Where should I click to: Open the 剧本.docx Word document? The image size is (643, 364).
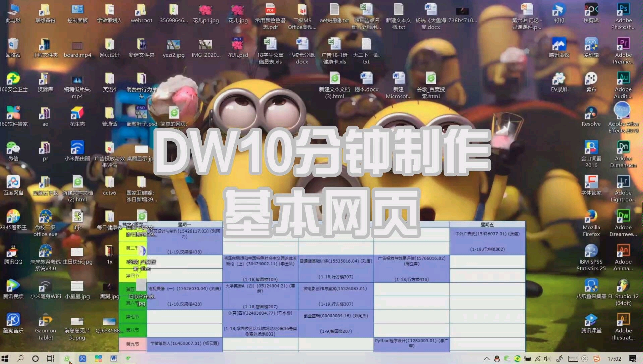tap(366, 82)
